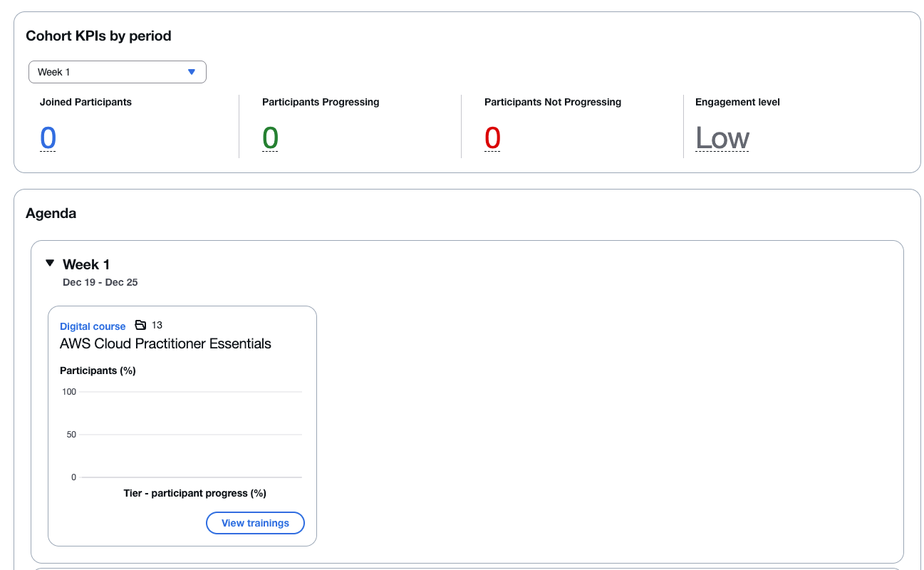Screen dimensions: 924x570
Task: Click the 50 mark on chart axis
Action: 71,435
